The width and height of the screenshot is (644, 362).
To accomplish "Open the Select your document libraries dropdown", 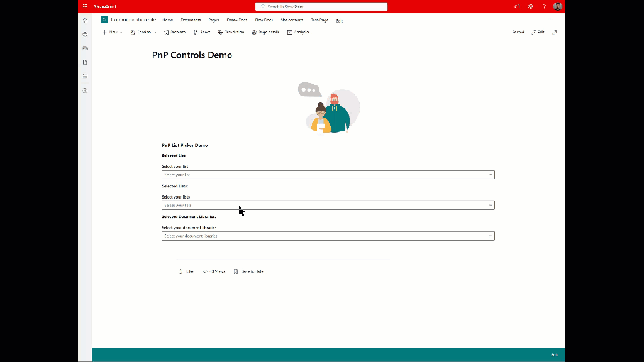I will click(328, 236).
